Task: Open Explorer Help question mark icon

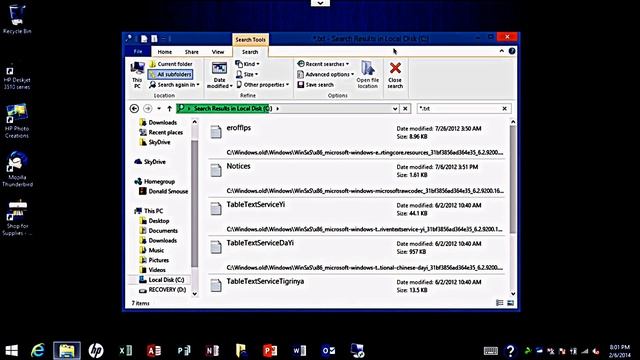Action: tap(512, 51)
